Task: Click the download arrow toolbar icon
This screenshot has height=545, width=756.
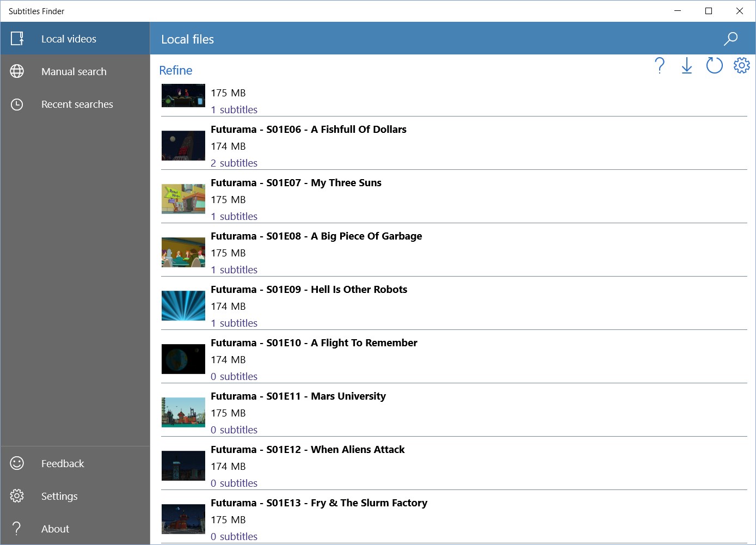Action: coord(687,66)
